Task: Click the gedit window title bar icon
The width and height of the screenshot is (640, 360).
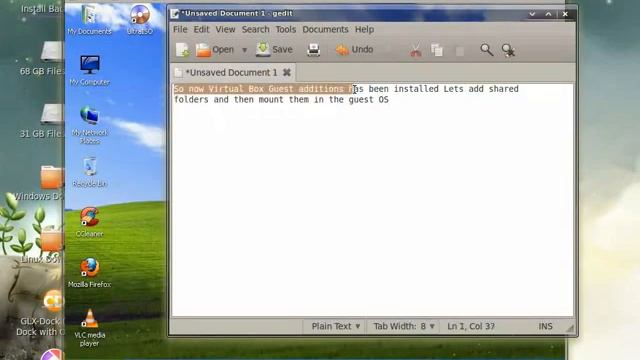Action: coord(175,13)
